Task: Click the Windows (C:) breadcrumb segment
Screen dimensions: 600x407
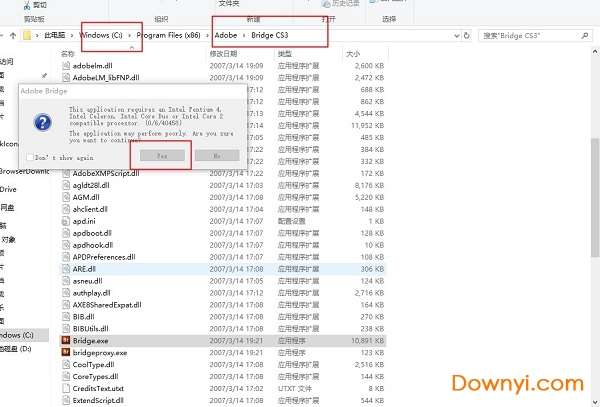Action: [x=101, y=35]
